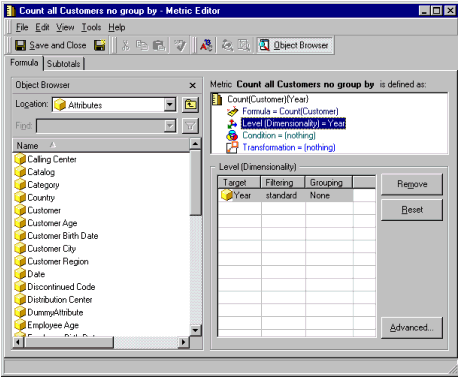Screen dimensions: 458x377
Task: Close the Object Browser pane
Action: pyautogui.click(x=193, y=85)
